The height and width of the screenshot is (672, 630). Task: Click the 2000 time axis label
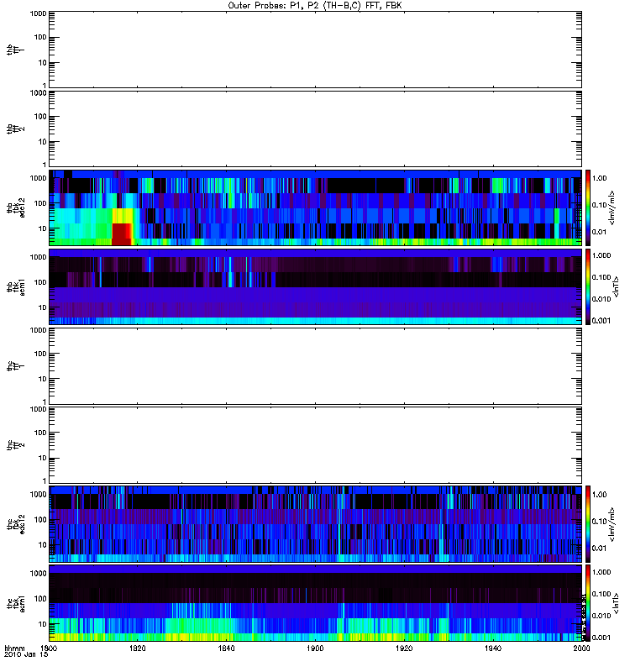coord(581,648)
